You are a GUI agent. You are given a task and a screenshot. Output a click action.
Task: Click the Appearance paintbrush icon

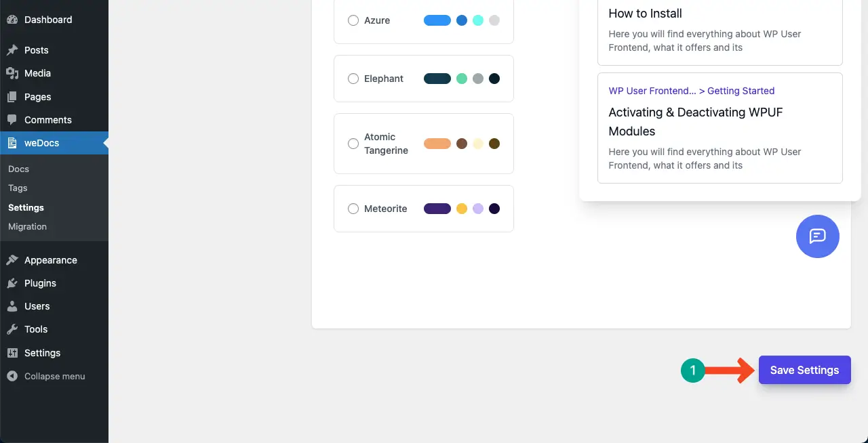tap(12, 260)
